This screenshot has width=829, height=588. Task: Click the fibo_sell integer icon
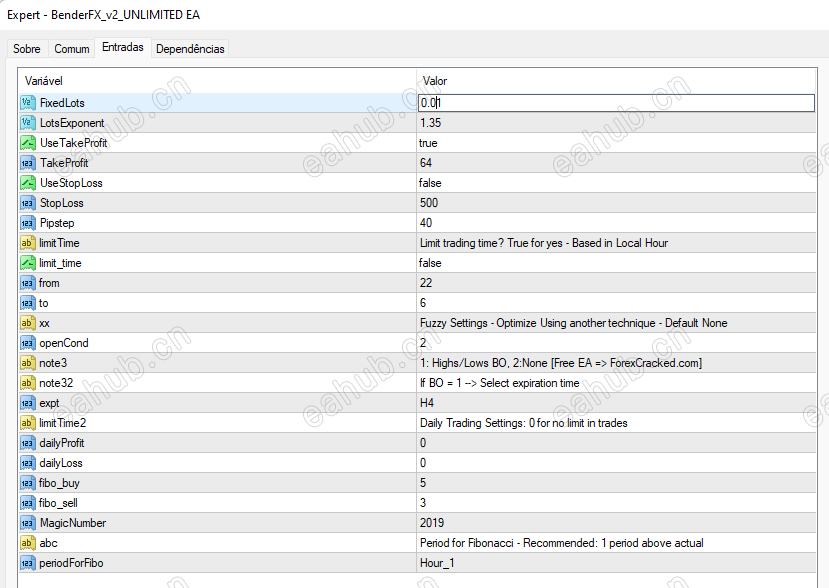(27, 503)
